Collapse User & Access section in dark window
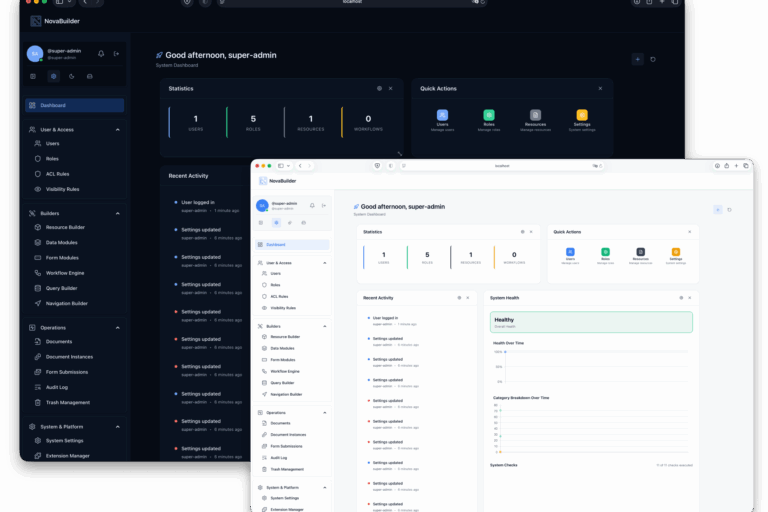768x512 pixels. tap(118, 130)
